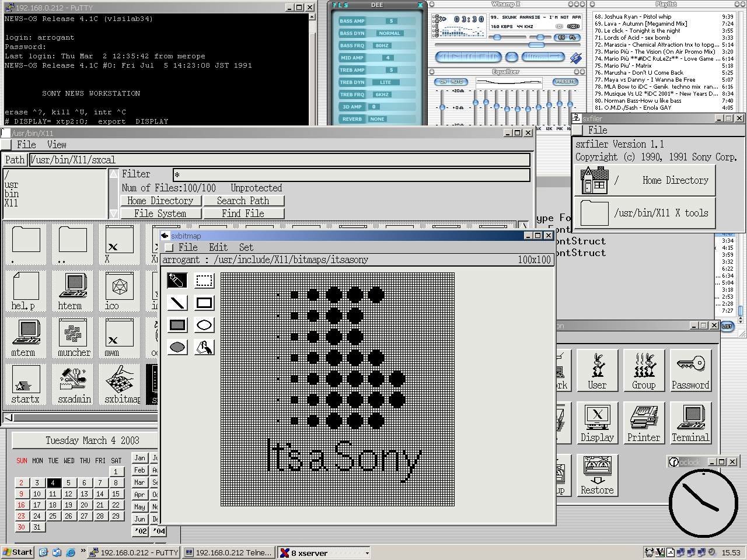Expand the taskbar quick launch chevron

click(x=83, y=551)
